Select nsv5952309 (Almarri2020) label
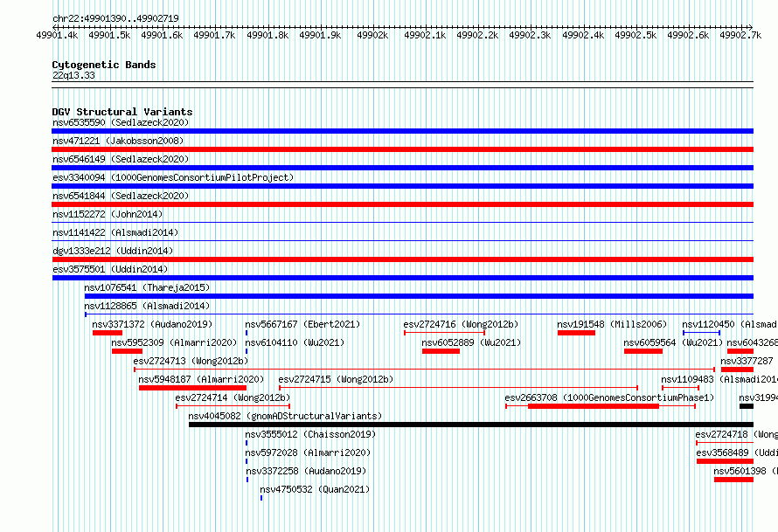This screenshot has height=532, width=778. [174, 342]
